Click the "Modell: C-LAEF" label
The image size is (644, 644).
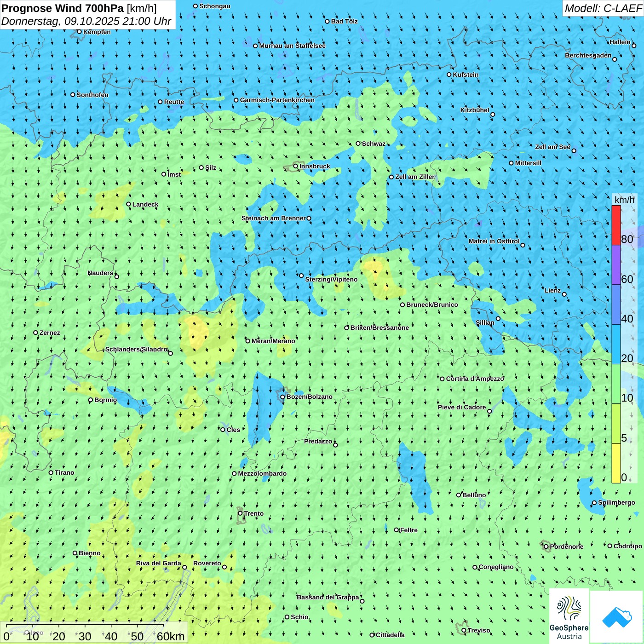(x=603, y=8)
